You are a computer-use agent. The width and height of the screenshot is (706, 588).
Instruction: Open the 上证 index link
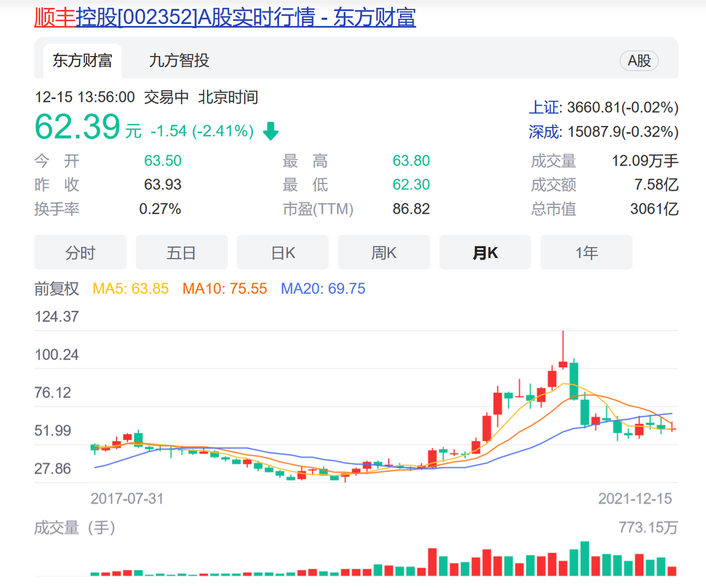[x=544, y=108]
